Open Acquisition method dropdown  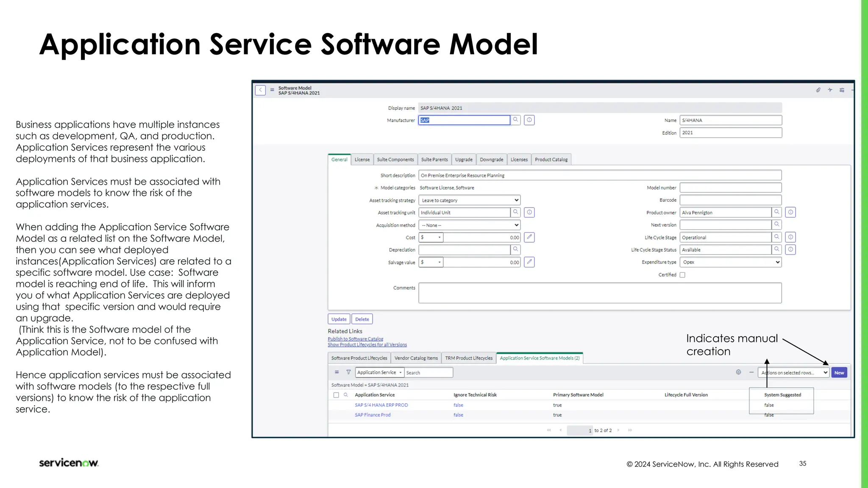469,225
